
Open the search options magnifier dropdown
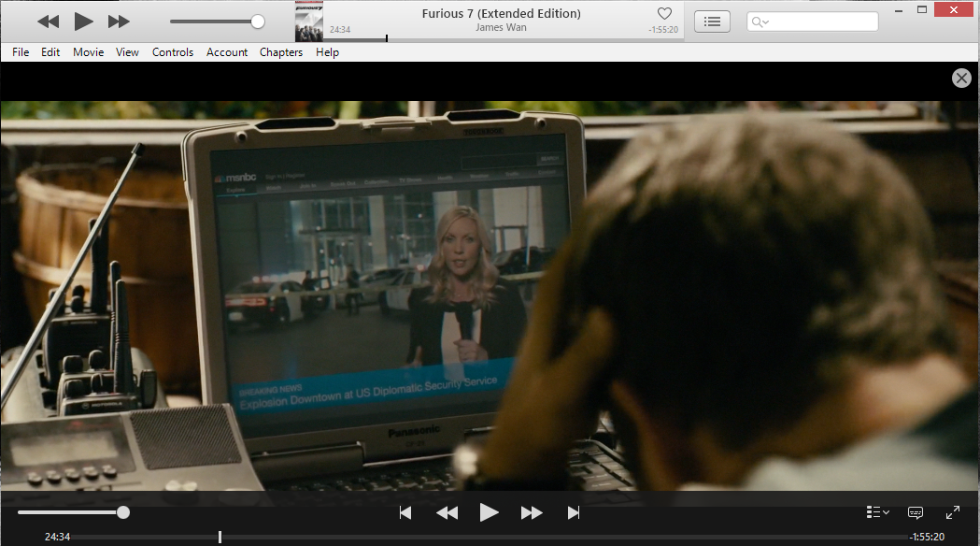[x=760, y=22]
